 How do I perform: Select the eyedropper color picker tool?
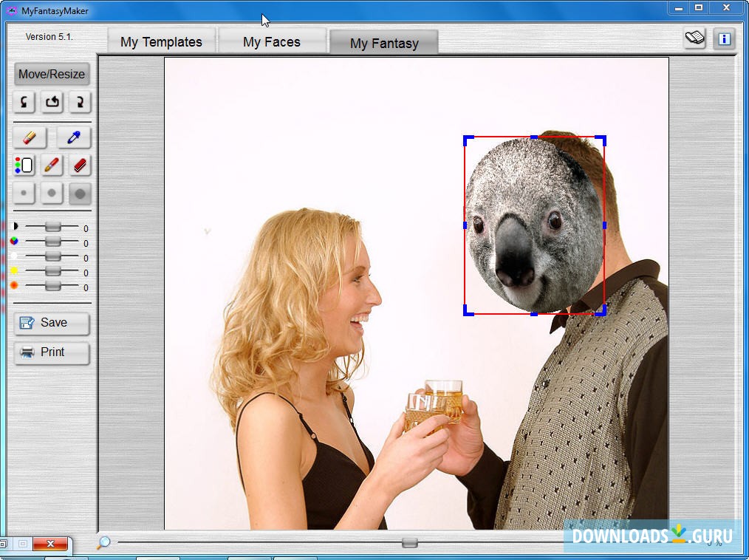pos(74,137)
